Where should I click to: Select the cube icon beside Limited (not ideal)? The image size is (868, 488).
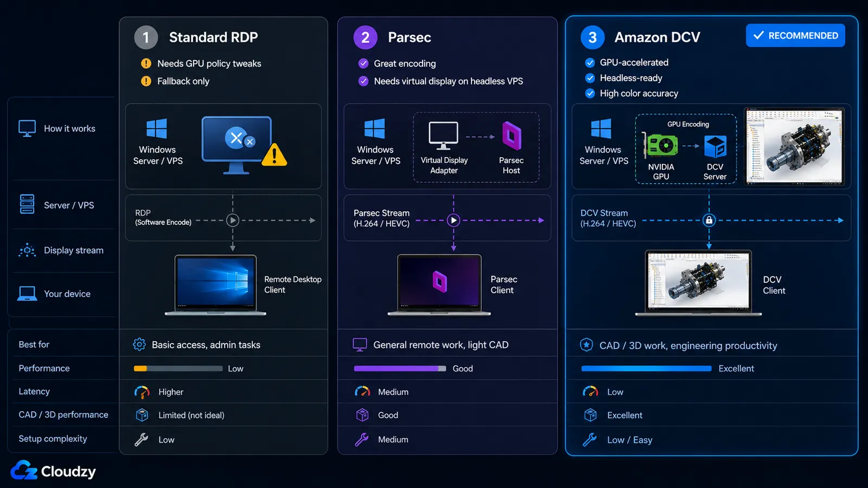click(x=142, y=415)
